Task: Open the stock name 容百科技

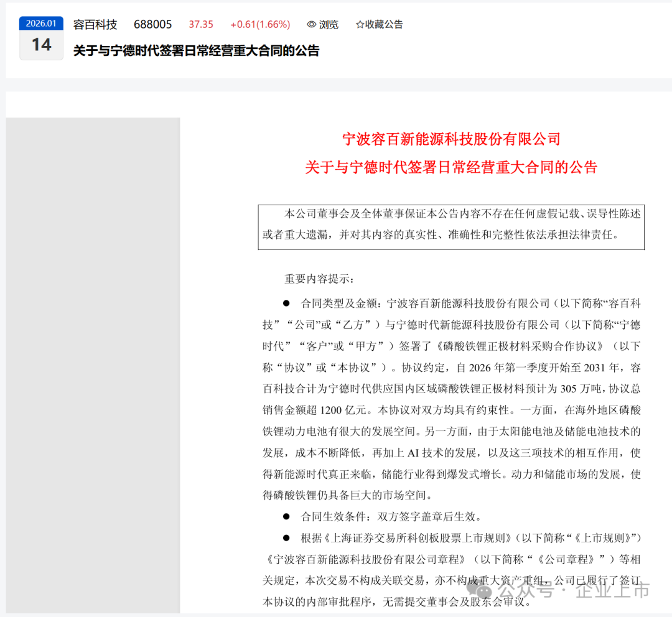Action: point(95,24)
